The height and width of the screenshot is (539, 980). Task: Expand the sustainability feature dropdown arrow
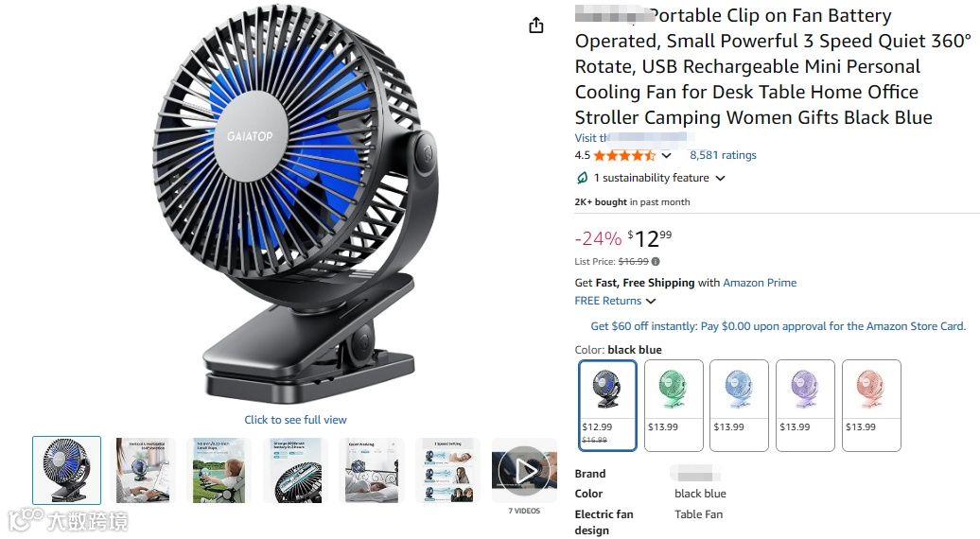click(720, 179)
